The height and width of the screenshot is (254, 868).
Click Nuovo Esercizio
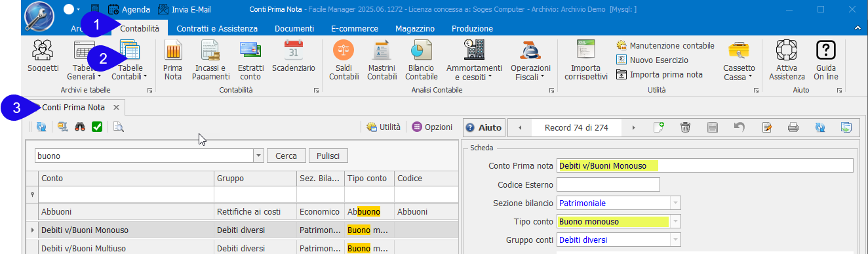click(x=652, y=60)
